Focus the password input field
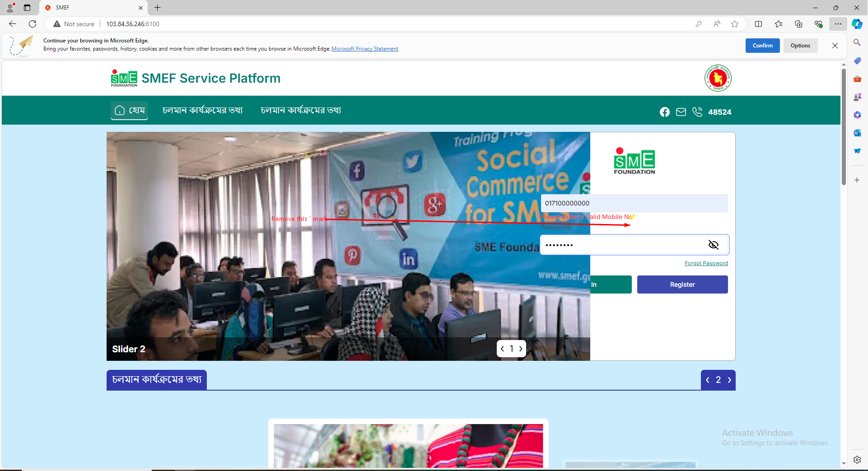The image size is (868, 471). pyautogui.click(x=634, y=245)
